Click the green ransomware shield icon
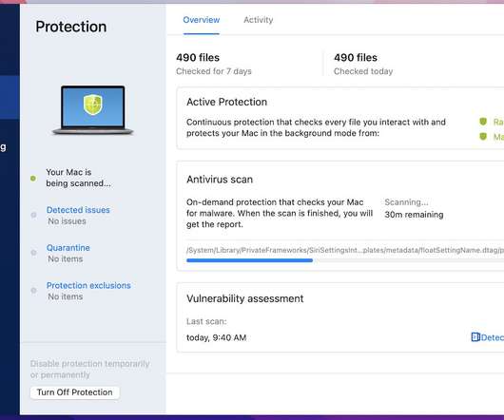Screen dimensions: 504x420 (483, 122)
